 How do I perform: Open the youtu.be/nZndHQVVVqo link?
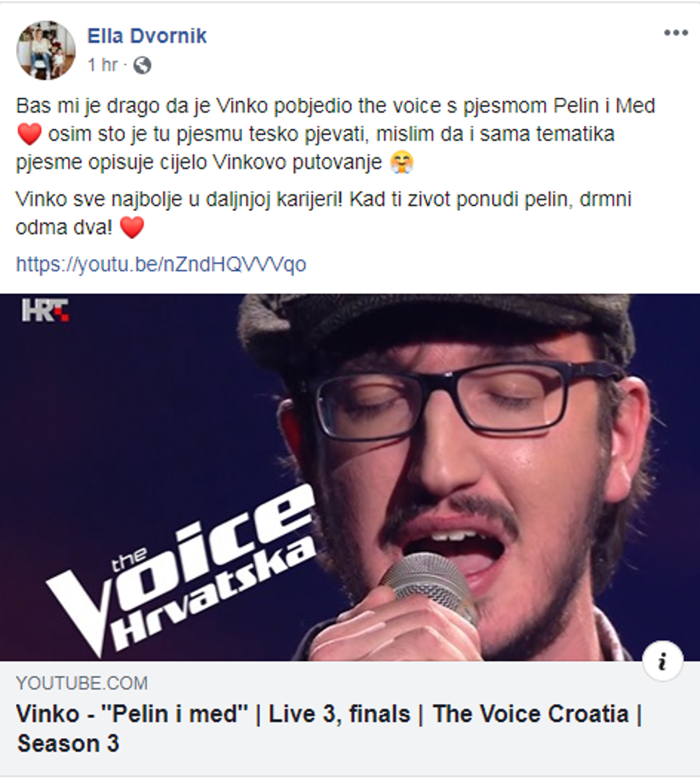(160, 264)
